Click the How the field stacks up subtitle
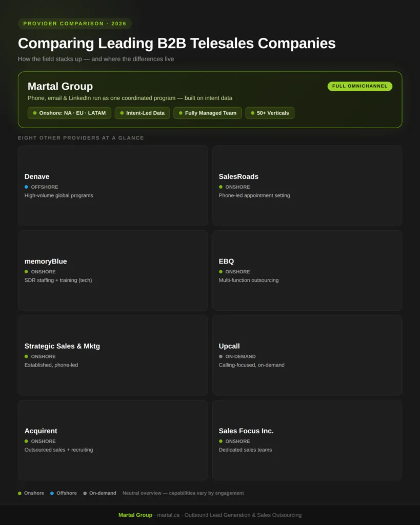Screen dimensions: 420x525 tap(96, 59)
